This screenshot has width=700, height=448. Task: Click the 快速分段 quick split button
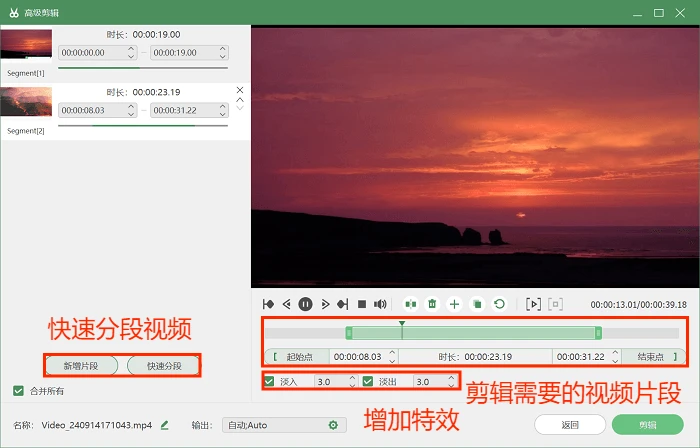click(x=164, y=366)
